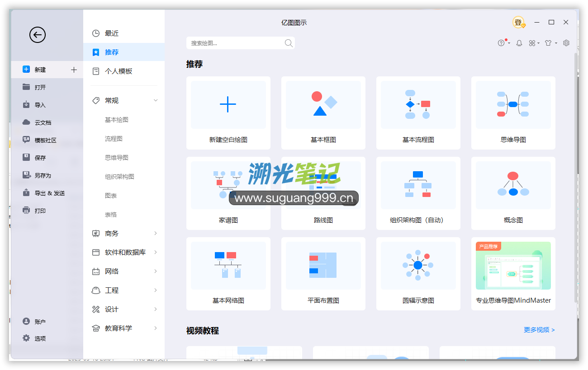The height and width of the screenshot is (370, 588).
Task: Expand the 软件和数据库 category
Action: pos(156,252)
